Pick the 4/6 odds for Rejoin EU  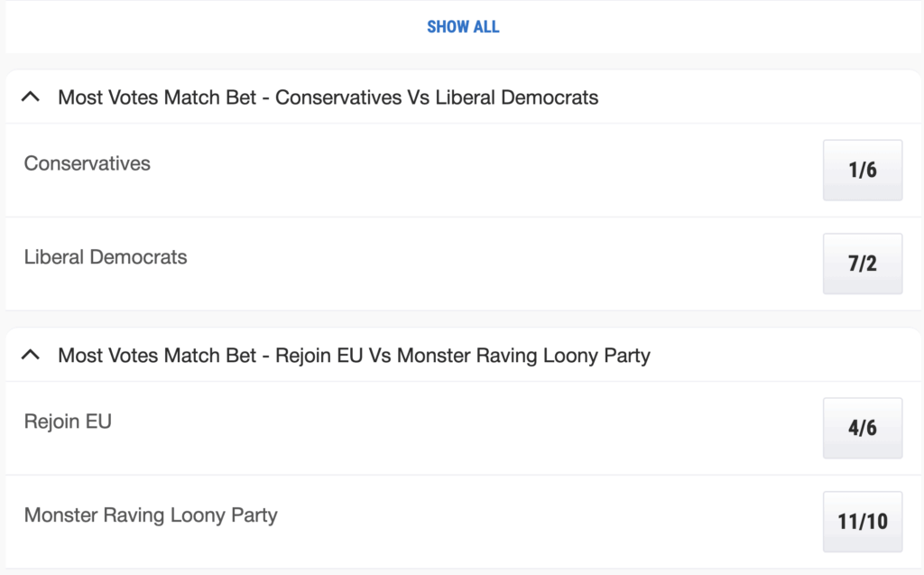click(x=862, y=428)
